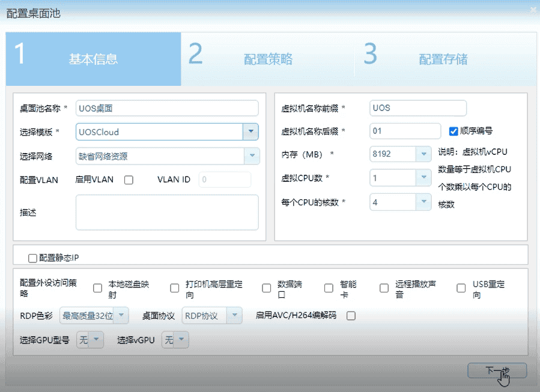Switch to the 配置存储 step
This screenshot has height=392, width=540.
[x=443, y=59]
